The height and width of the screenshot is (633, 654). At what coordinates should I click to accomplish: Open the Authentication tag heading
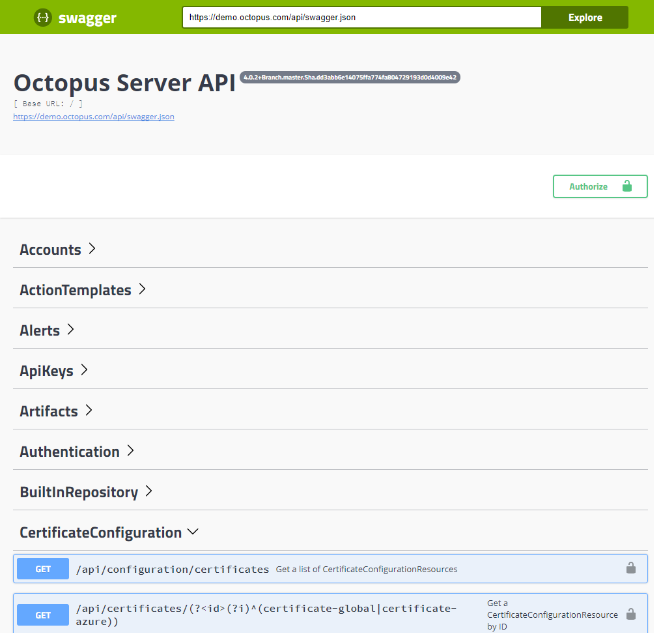(x=70, y=452)
